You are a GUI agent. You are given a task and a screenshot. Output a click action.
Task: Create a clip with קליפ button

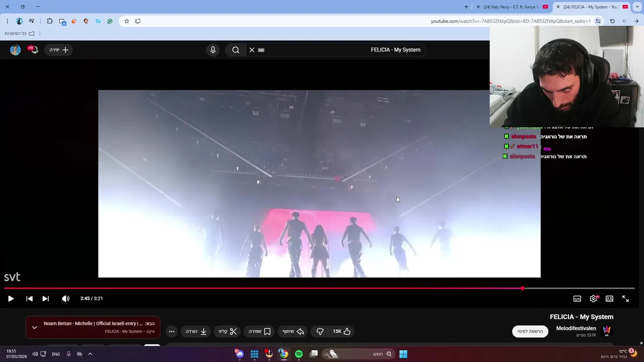coord(227,331)
